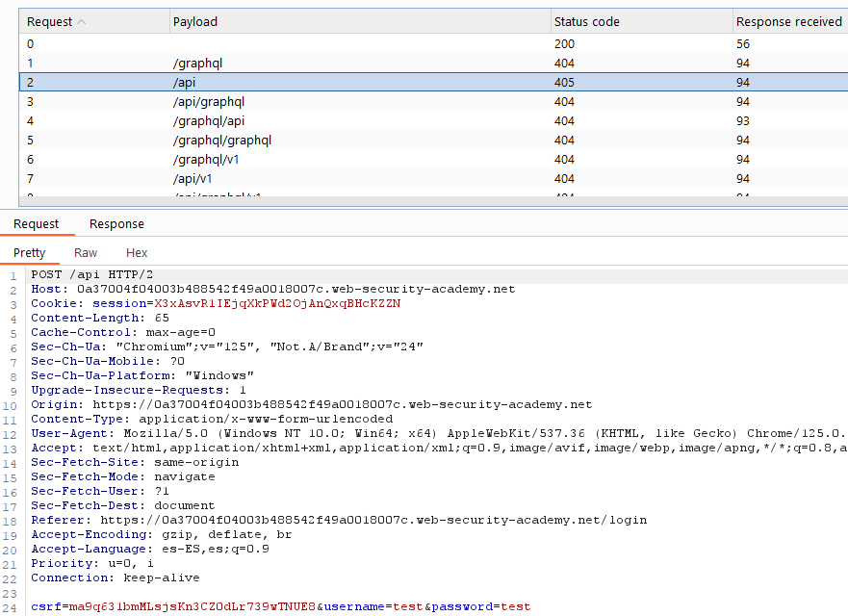
Task: Click the Referer header line
Action: pyautogui.click(x=339, y=521)
